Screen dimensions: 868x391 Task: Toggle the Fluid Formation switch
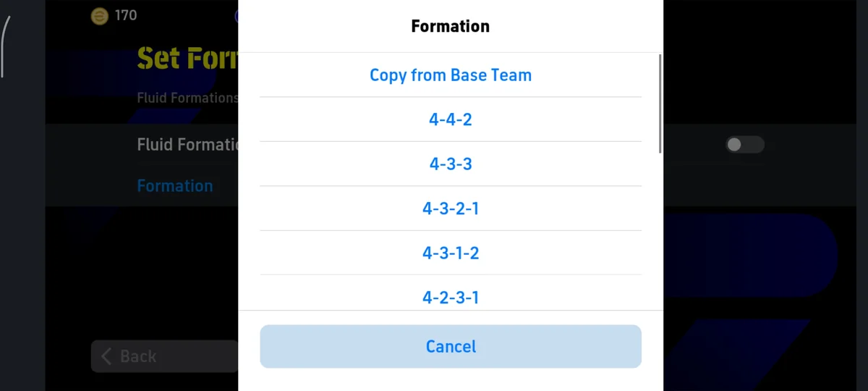pyautogui.click(x=744, y=145)
